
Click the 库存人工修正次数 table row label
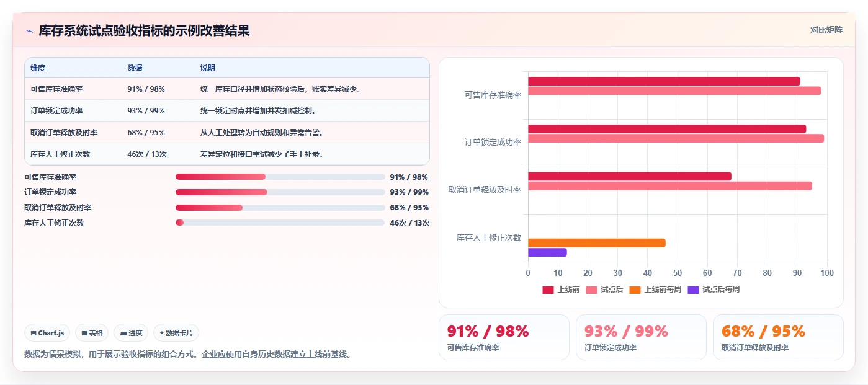click(x=60, y=154)
